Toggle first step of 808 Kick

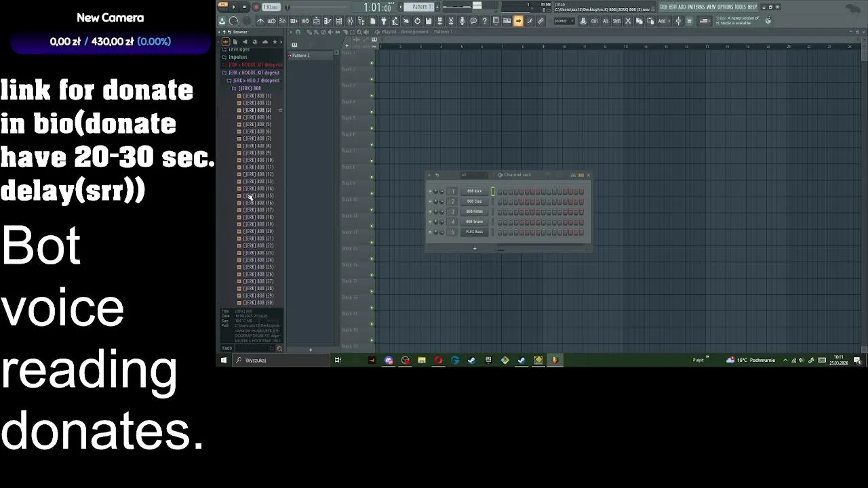point(500,191)
